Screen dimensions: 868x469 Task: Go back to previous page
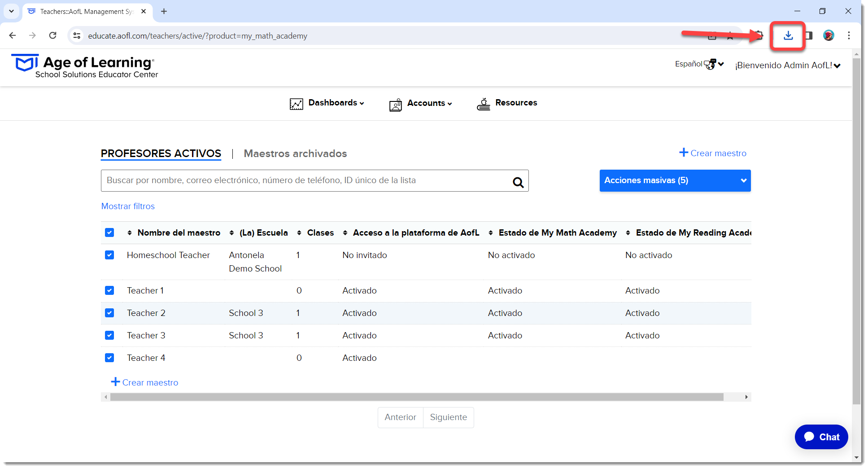point(13,35)
